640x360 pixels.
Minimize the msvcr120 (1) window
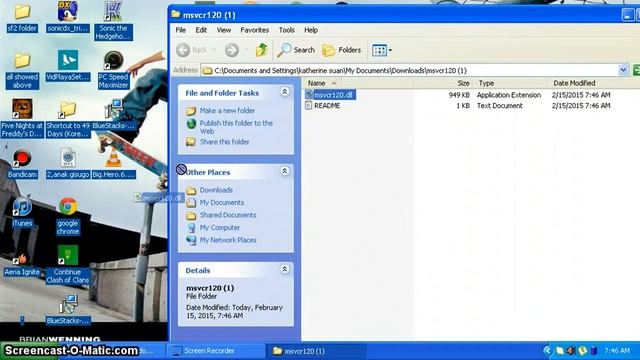click(x=627, y=15)
